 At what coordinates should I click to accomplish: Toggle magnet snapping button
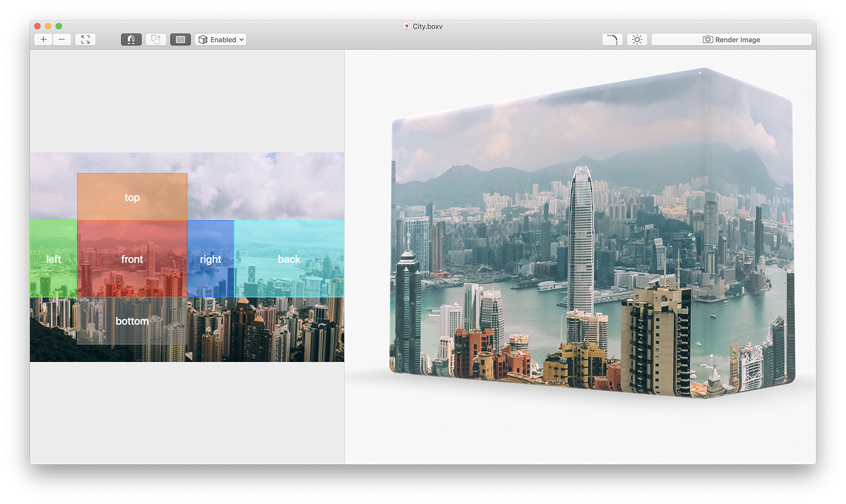click(131, 39)
